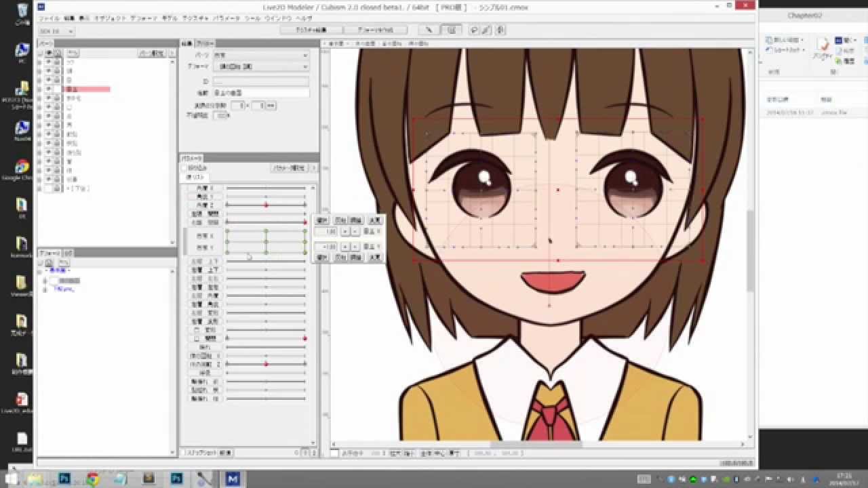Viewport: 868px width, 488px height.
Task: Select the arrow selection tool in toolbar
Action: (x=429, y=30)
